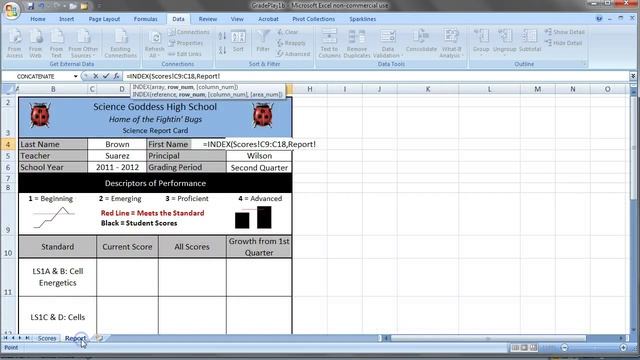Click Edit Links
Screen dimensions: 640x360
click(x=185, y=54)
